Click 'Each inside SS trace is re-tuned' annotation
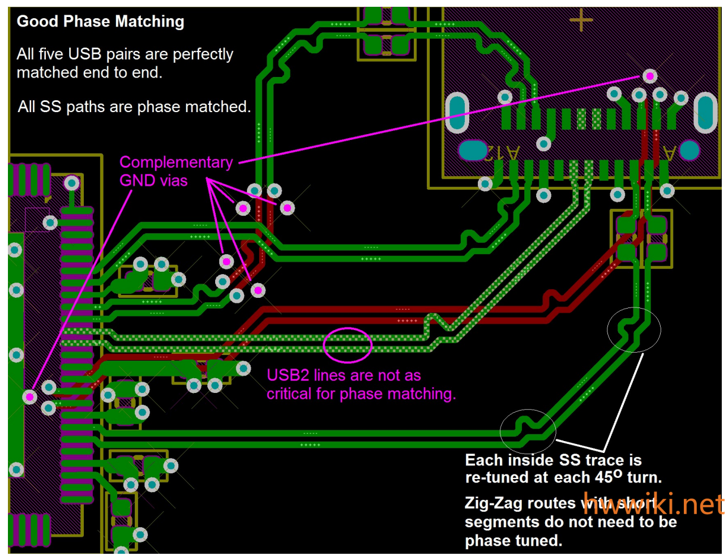The width and height of the screenshot is (728, 560). pyautogui.click(x=563, y=468)
